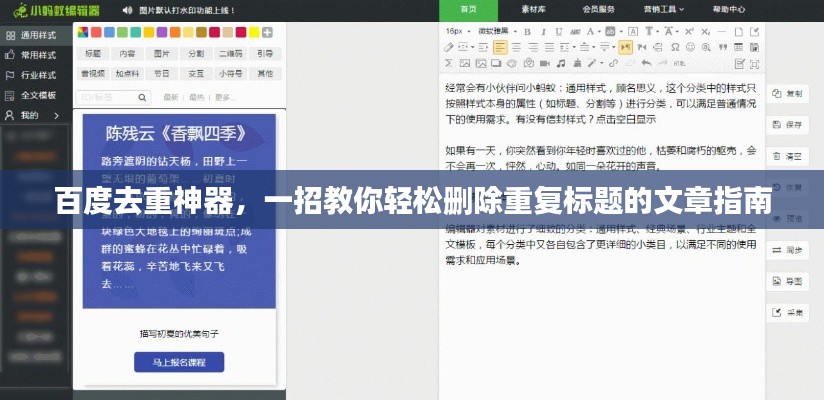Apply strikethrough formatting
Viewport: 824px width, 400px height.
coord(575,32)
